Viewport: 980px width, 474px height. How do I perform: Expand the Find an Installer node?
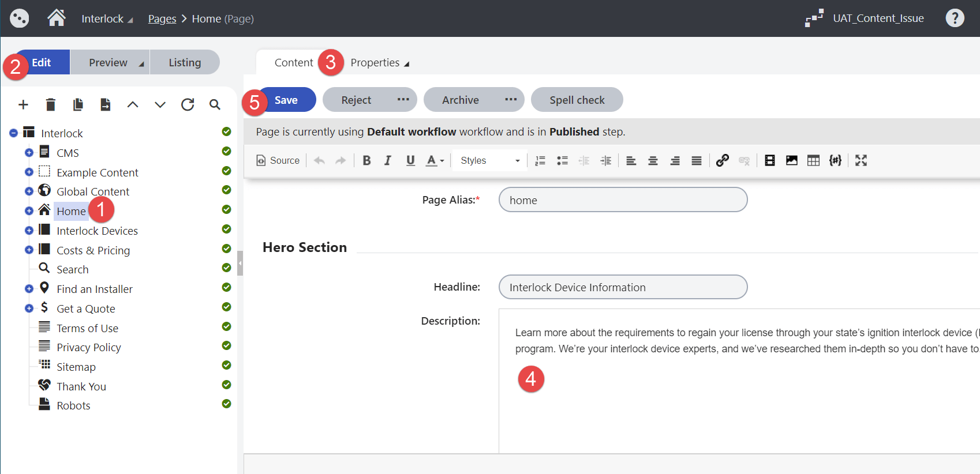tap(29, 289)
